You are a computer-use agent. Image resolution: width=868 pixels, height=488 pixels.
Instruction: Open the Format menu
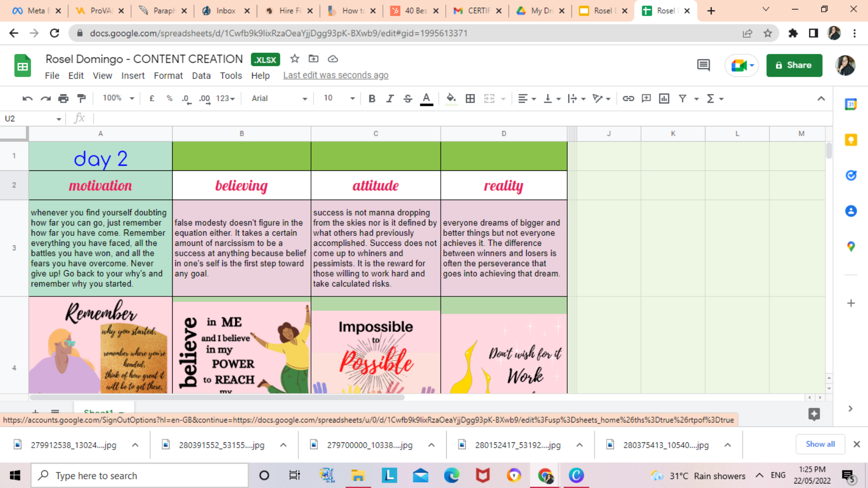(168, 75)
